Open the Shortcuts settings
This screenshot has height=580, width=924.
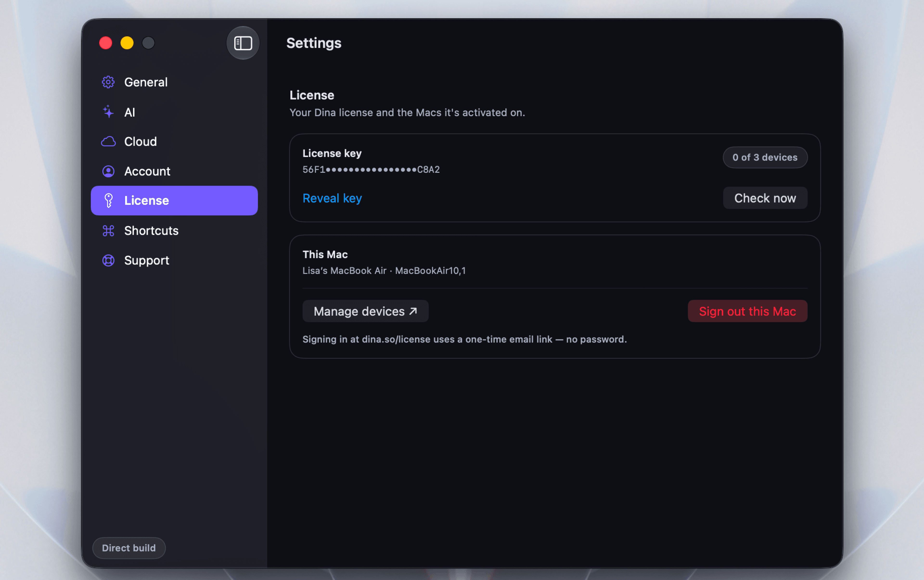coord(174,230)
